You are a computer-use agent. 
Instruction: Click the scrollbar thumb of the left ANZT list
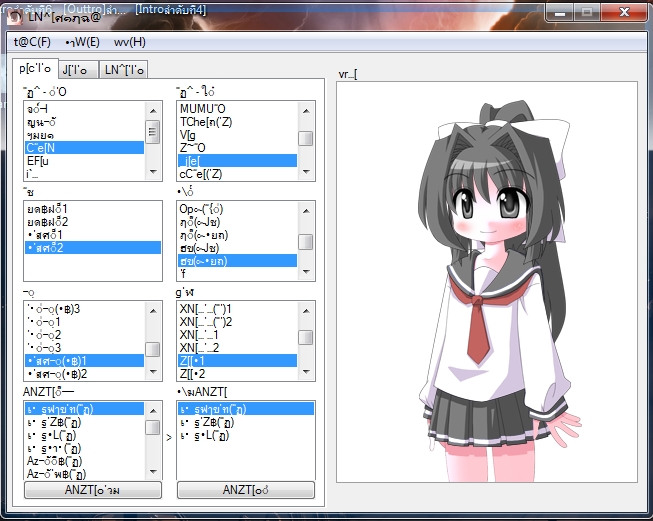tap(153, 427)
